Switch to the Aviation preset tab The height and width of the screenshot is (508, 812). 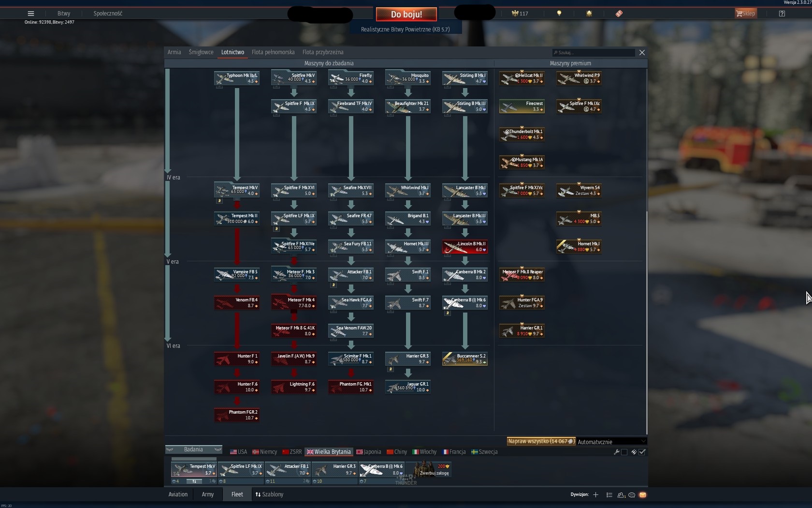coord(178,494)
